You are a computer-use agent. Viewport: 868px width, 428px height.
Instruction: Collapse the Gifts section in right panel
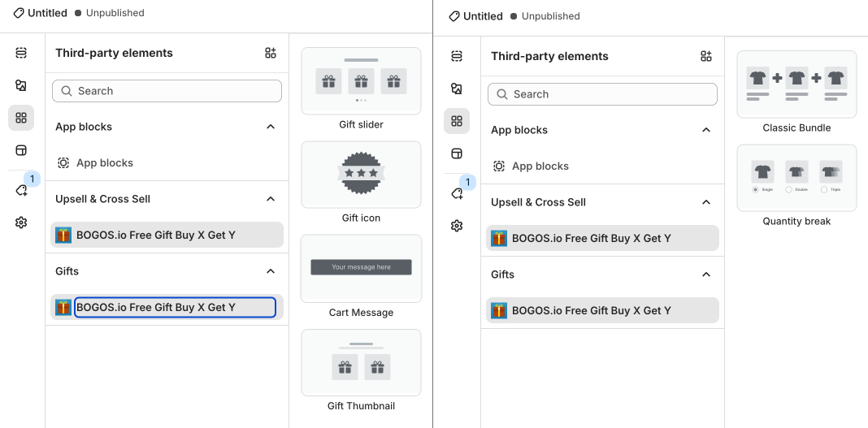point(705,275)
